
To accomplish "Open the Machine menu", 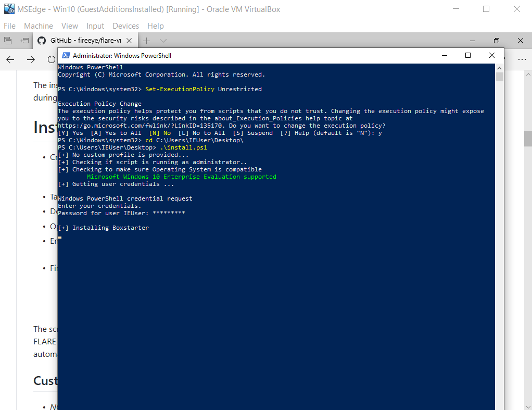I will [x=39, y=26].
